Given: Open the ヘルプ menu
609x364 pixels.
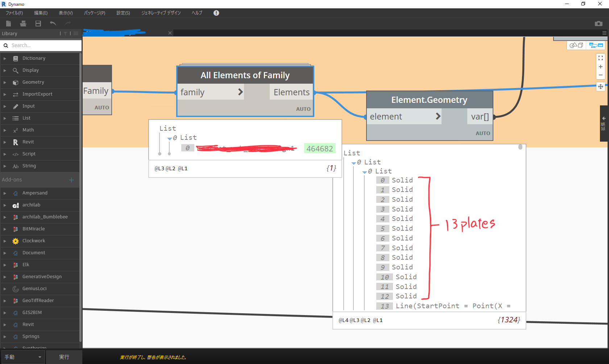Looking at the screenshot, I should tap(197, 13).
